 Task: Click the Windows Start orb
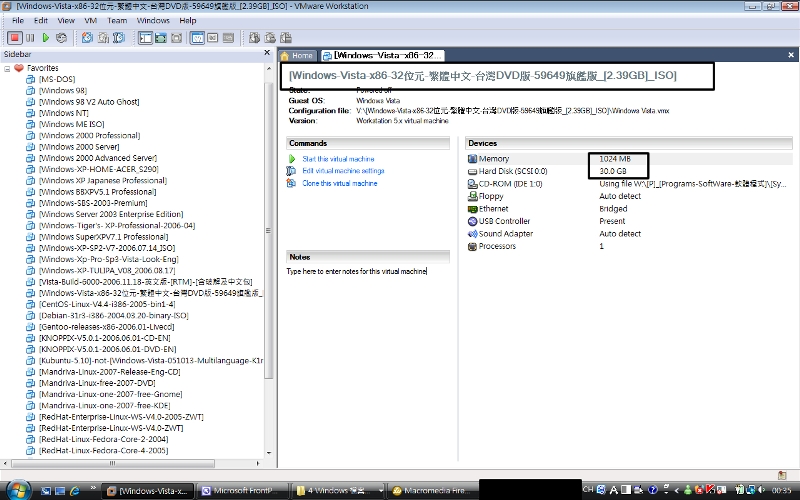tap(19, 490)
